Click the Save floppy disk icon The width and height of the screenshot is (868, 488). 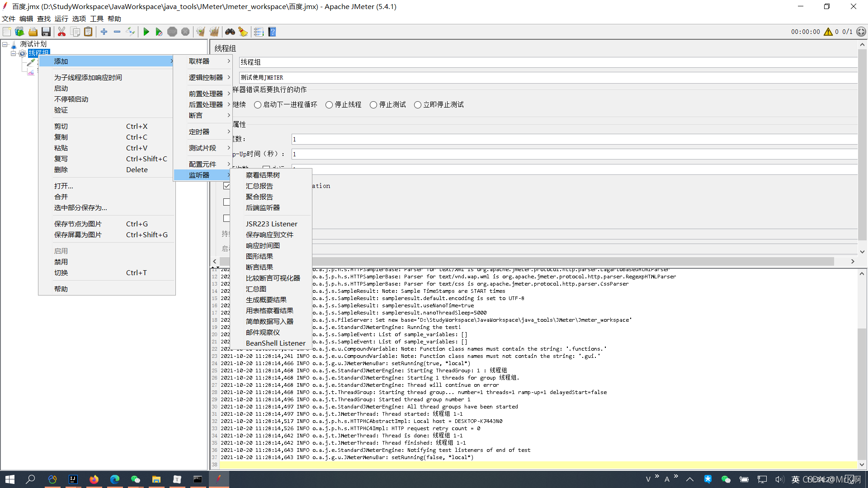[x=46, y=32]
